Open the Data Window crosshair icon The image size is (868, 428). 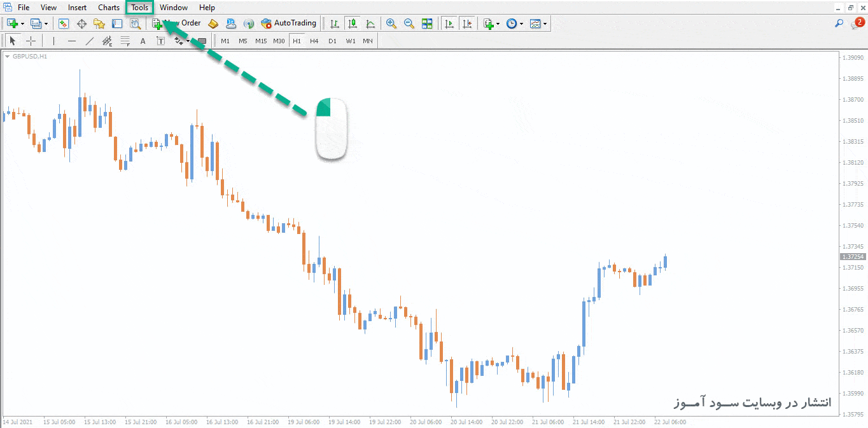click(x=81, y=24)
